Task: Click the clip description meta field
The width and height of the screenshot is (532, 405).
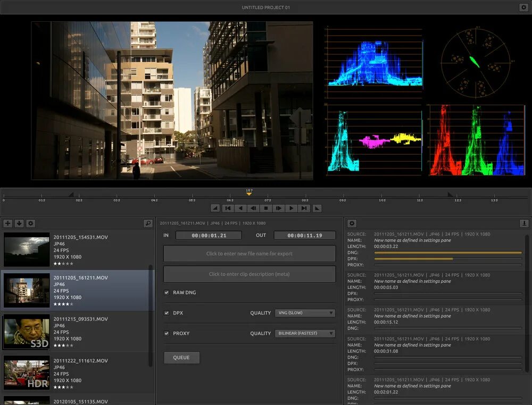Action: tap(250, 274)
